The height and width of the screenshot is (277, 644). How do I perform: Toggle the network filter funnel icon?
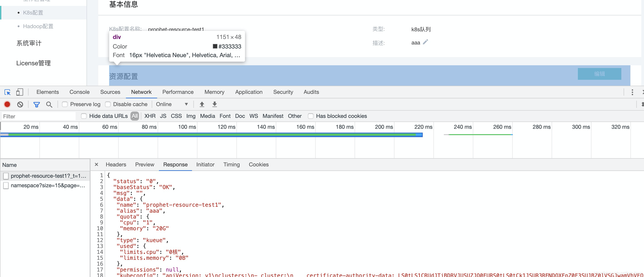37,104
